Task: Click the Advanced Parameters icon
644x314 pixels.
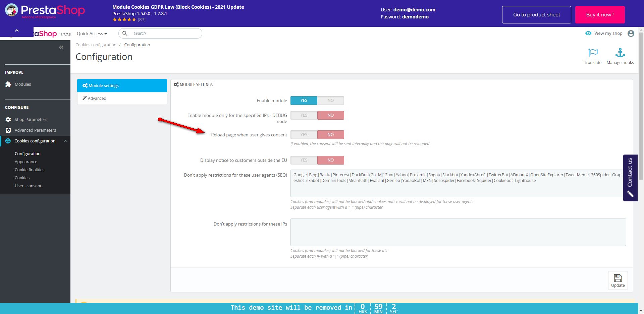Action: [x=8, y=130]
